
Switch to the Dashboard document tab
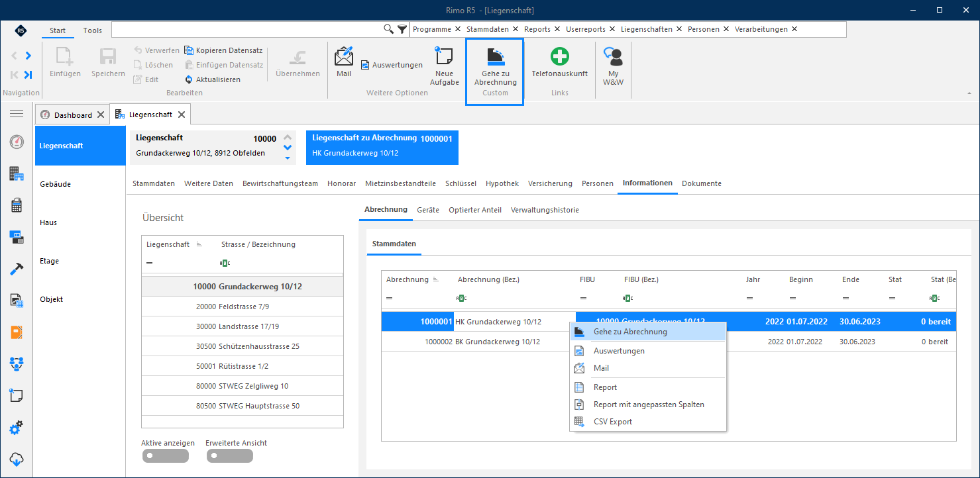73,115
